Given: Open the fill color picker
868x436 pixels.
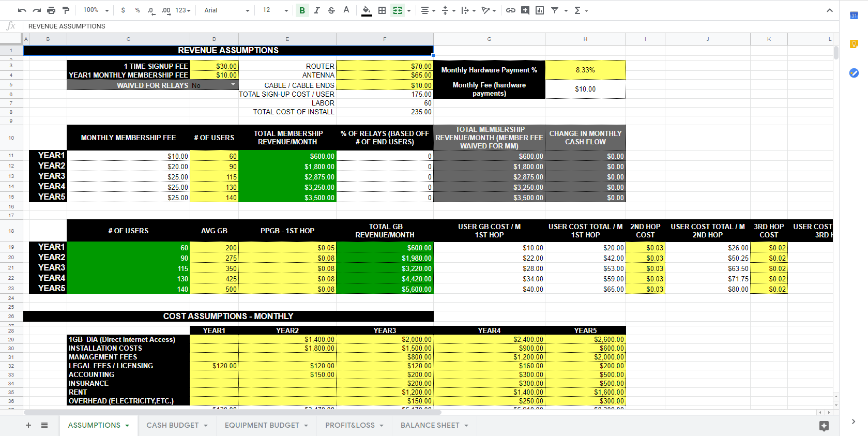Looking at the screenshot, I should pos(367,10).
